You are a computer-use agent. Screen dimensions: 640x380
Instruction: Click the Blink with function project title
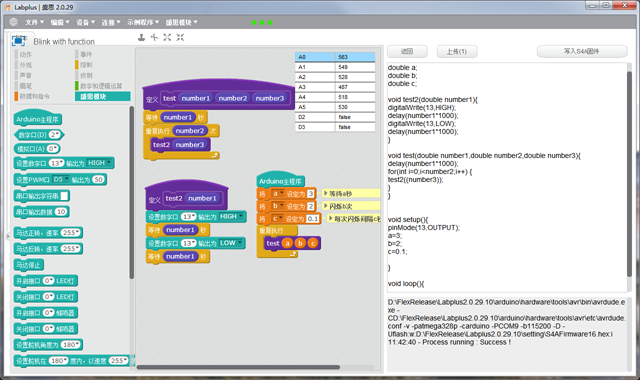click(x=64, y=42)
